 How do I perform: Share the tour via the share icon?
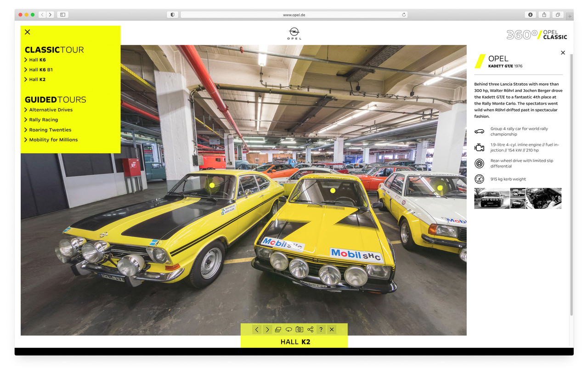tap(310, 329)
